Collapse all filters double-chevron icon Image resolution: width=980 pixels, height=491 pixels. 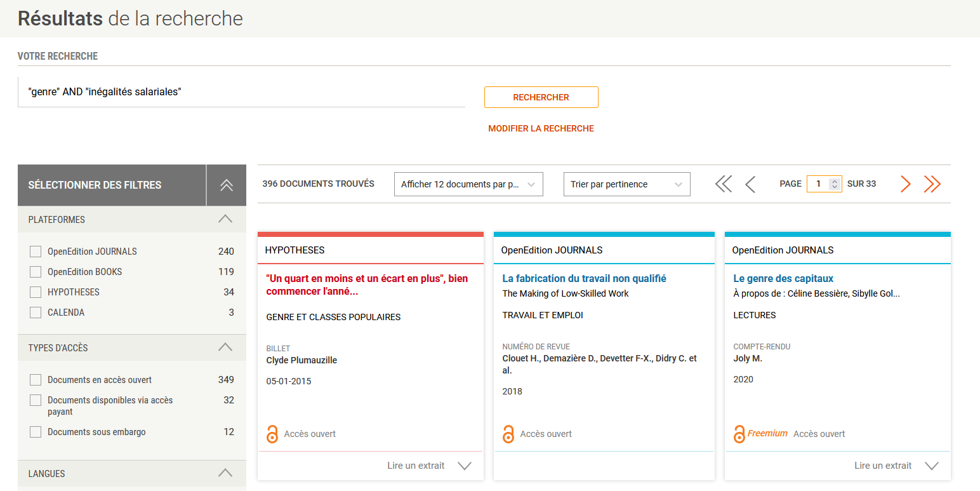(x=227, y=185)
